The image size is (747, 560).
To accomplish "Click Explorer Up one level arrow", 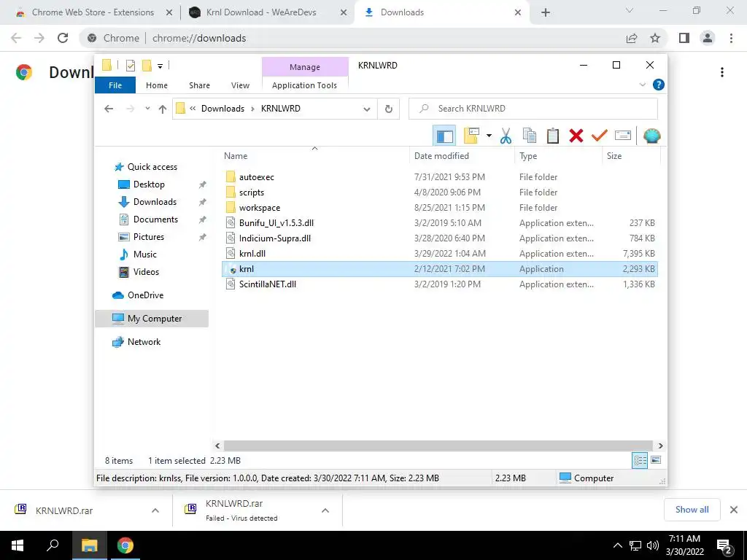I will click(163, 109).
